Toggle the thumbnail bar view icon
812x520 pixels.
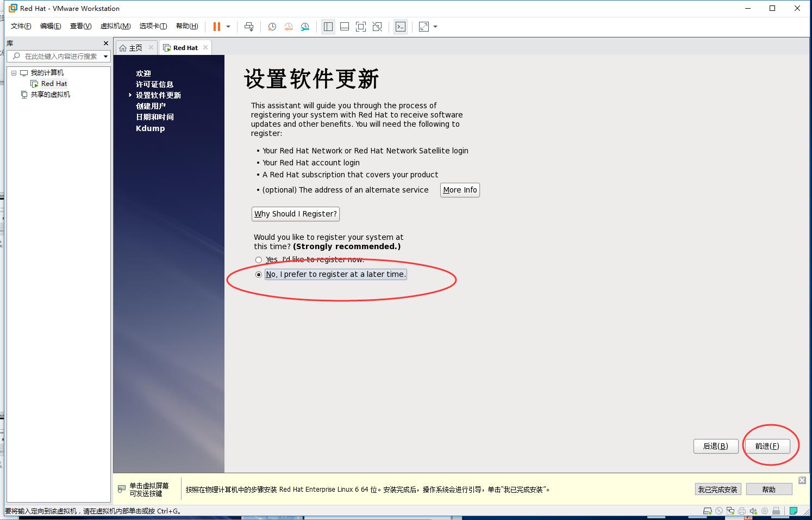point(345,27)
